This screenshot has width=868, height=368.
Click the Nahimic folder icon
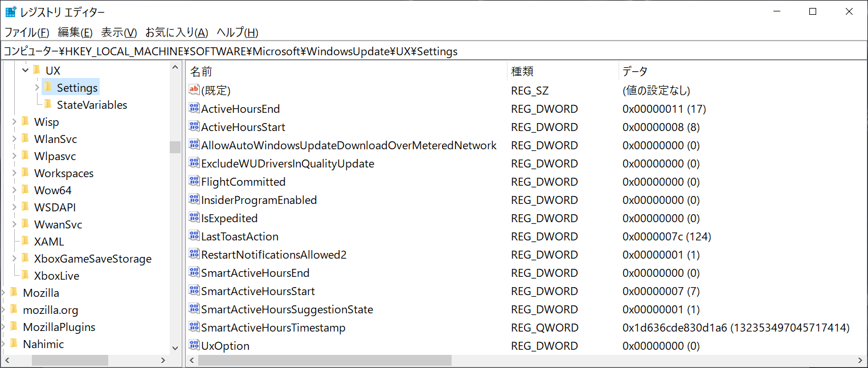point(14,344)
